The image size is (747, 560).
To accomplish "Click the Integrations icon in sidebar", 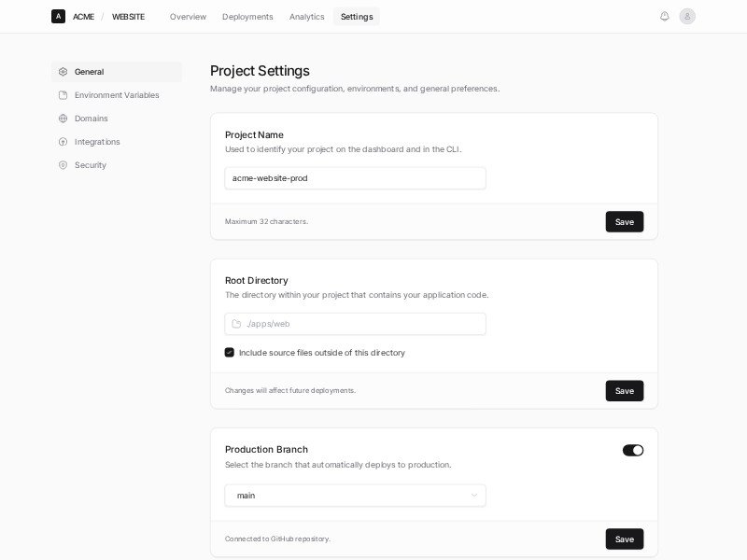I will pyautogui.click(x=63, y=142).
